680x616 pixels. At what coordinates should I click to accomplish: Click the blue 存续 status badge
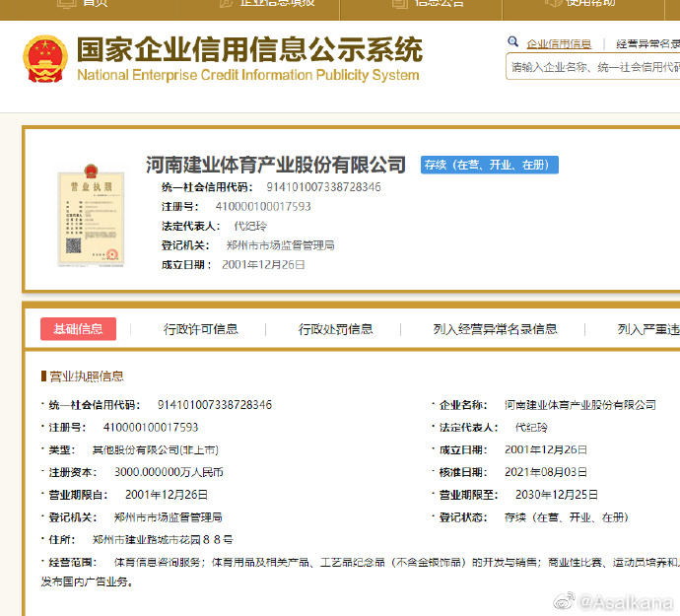pyautogui.click(x=489, y=166)
